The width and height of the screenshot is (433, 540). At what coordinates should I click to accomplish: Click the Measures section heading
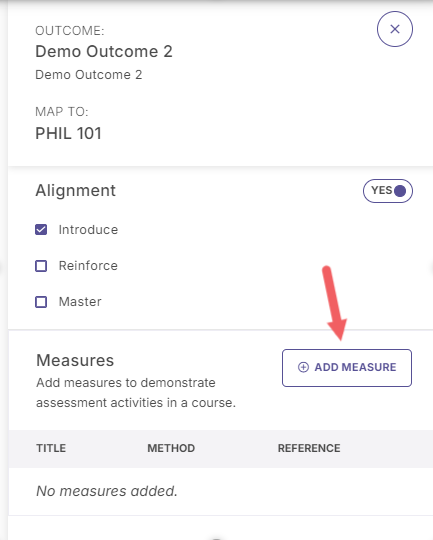tap(75, 361)
